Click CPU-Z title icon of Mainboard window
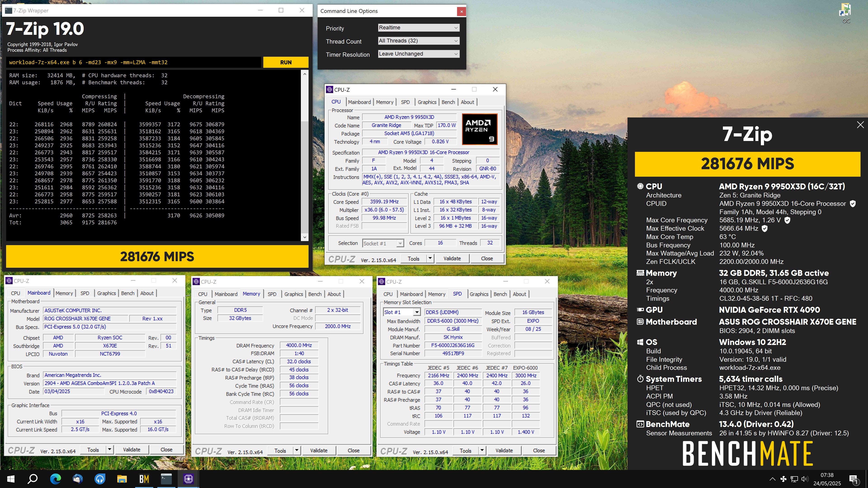Screen dimensions: 868x488 click(x=9, y=281)
